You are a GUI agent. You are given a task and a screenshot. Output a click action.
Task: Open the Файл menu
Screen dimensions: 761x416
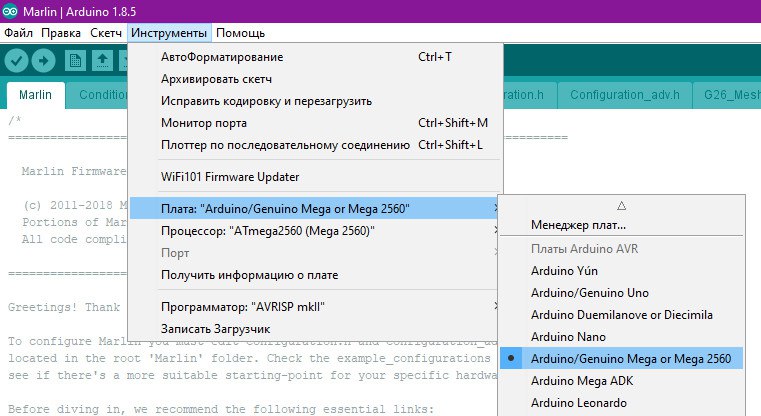pos(18,33)
